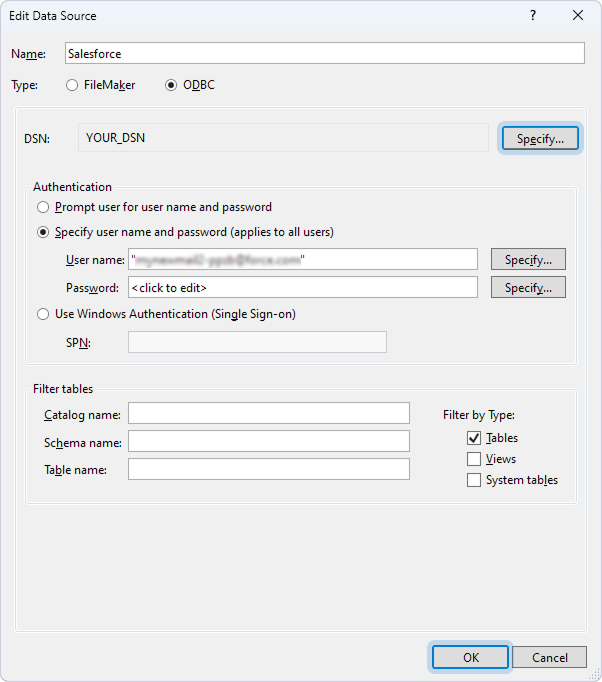The height and width of the screenshot is (682, 602).
Task: Click the Catalog name input field
Action: [x=269, y=413]
